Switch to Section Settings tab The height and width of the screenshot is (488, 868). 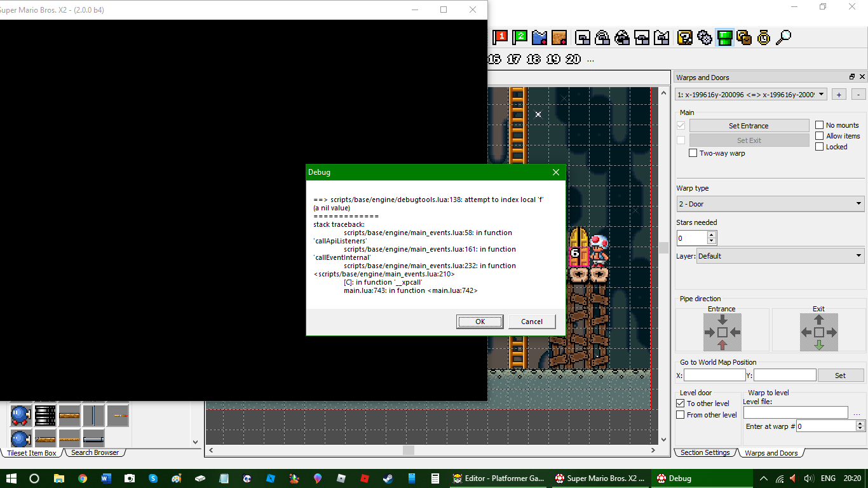705,453
